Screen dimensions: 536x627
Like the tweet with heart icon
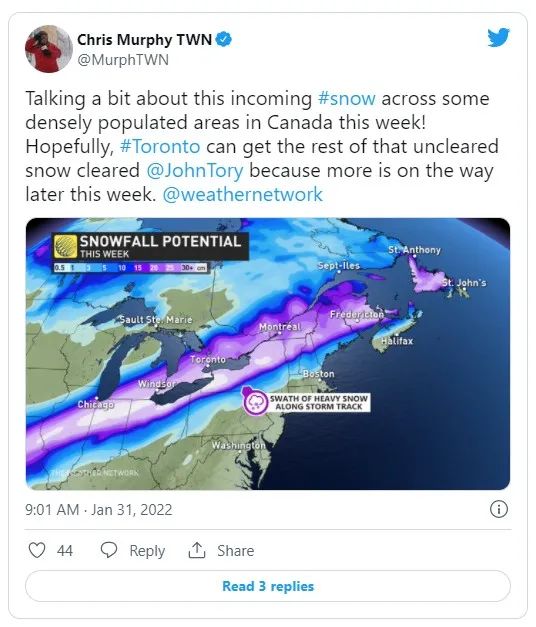(x=37, y=550)
